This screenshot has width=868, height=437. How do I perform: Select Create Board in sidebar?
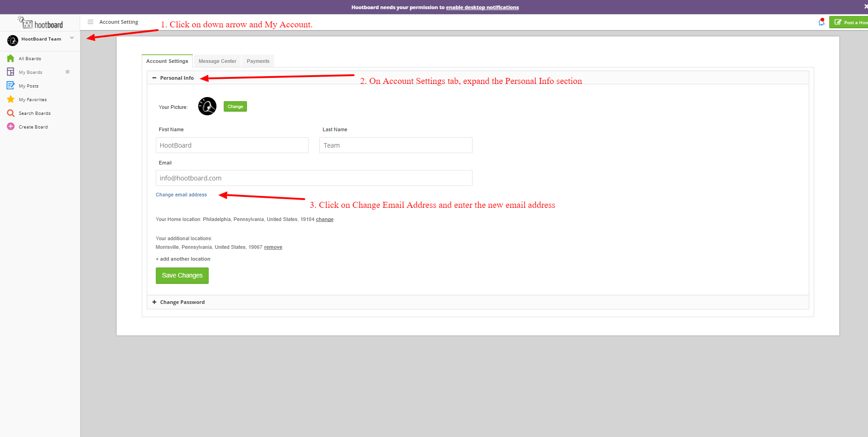pos(33,127)
